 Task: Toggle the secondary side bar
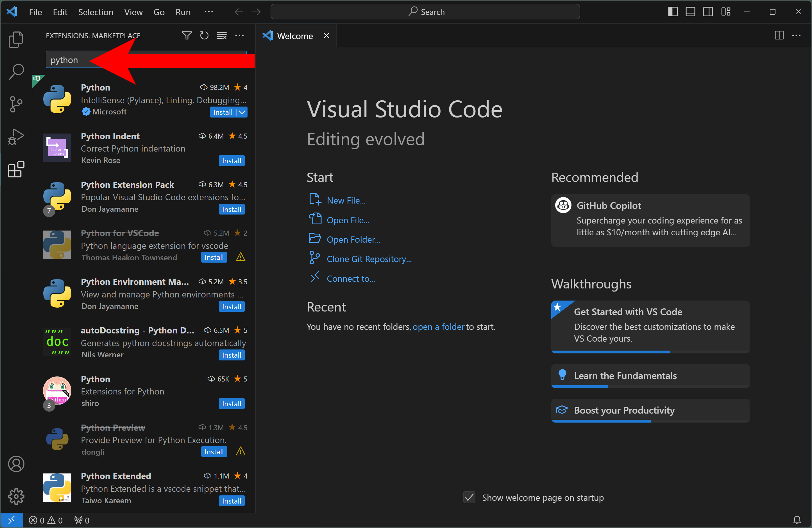(708, 12)
